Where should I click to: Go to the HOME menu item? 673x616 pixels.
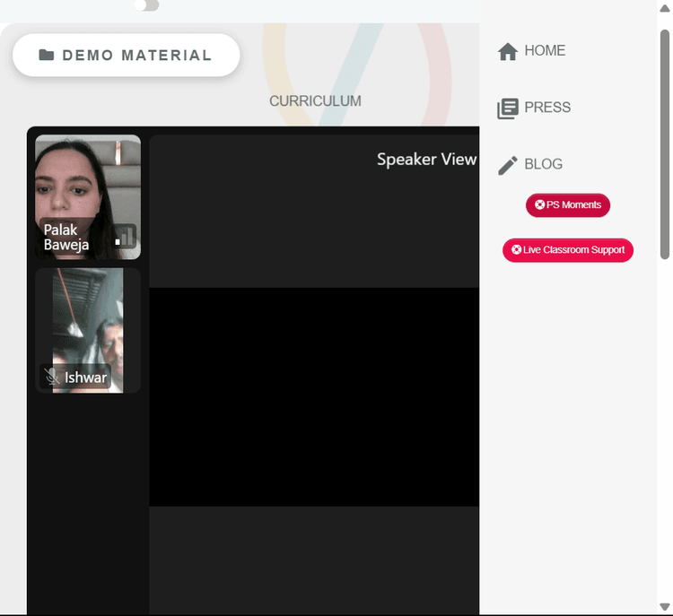pyautogui.click(x=531, y=50)
